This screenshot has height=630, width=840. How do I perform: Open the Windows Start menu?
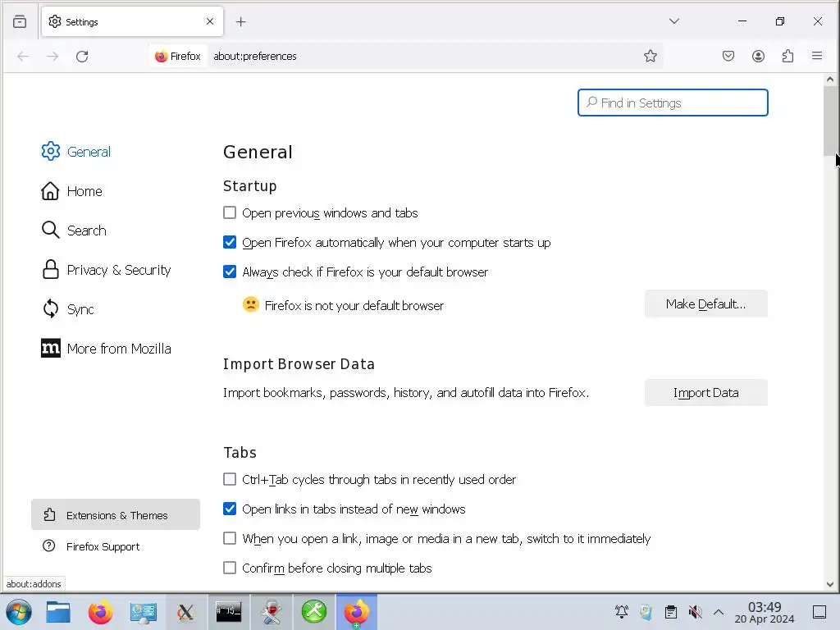(x=19, y=612)
